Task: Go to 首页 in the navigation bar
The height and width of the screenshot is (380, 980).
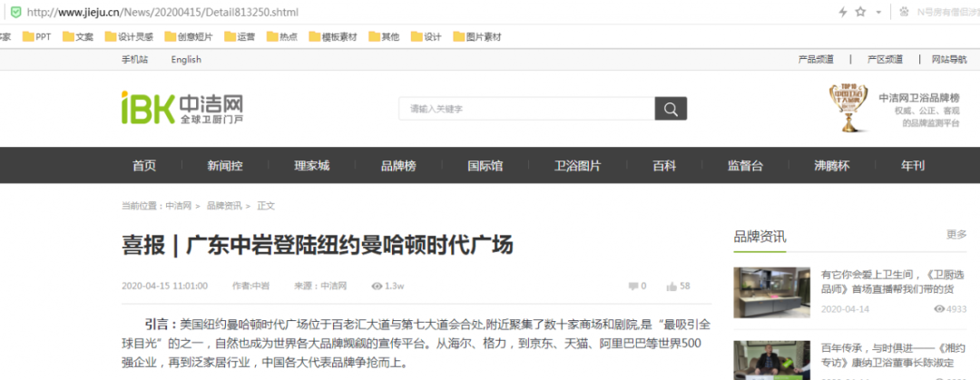Action: (143, 166)
